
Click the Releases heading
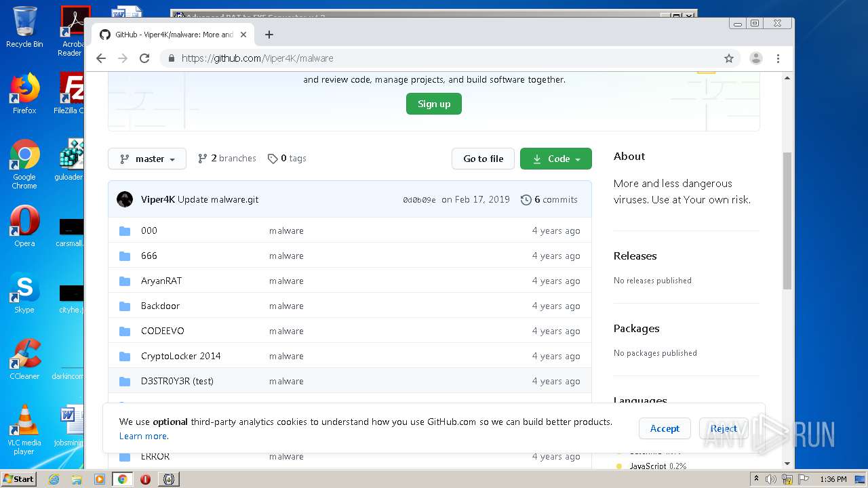(635, 256)
